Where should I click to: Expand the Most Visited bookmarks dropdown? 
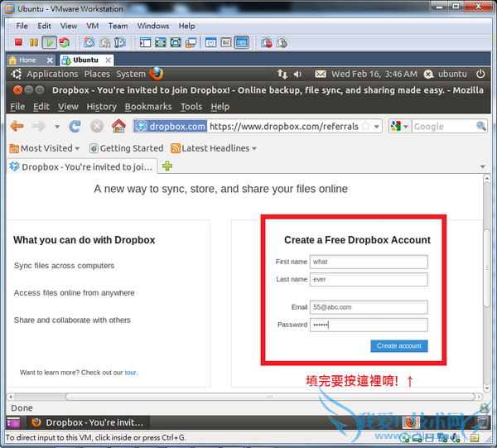point(77,148)
